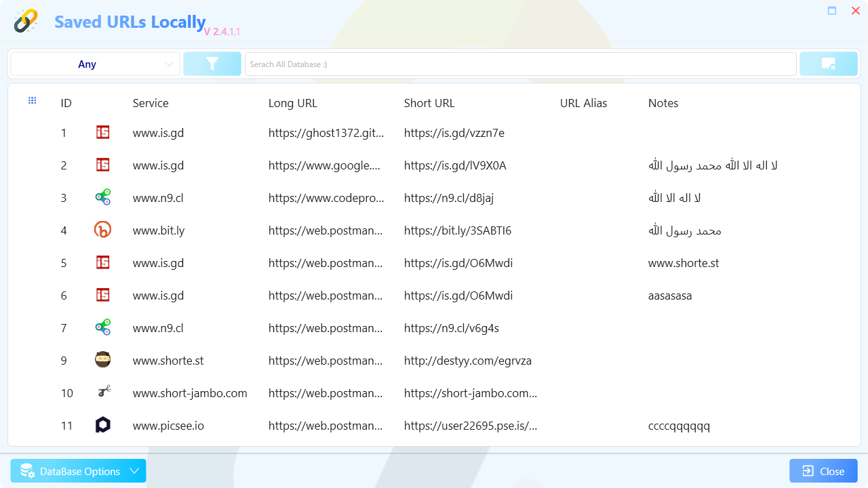This screenshot has height=488, width=868.
Task: Click the chain link app logo
Action: click(x=26, y=21)
